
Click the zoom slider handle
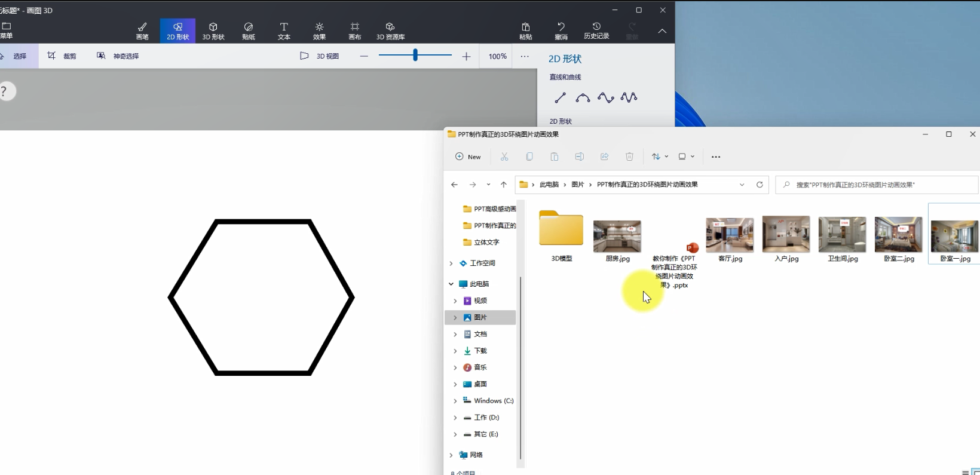(x=415, y=56)
